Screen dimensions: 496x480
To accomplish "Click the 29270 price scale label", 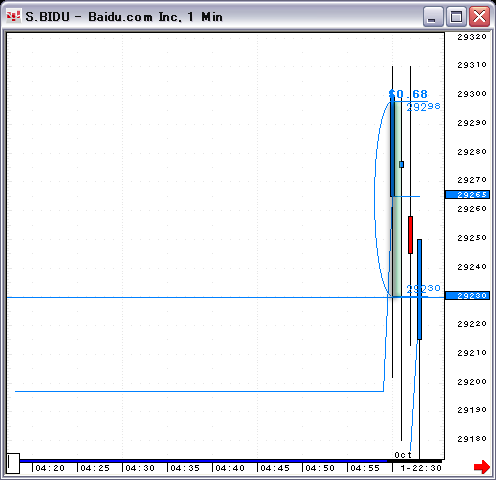I will point(472,180).
